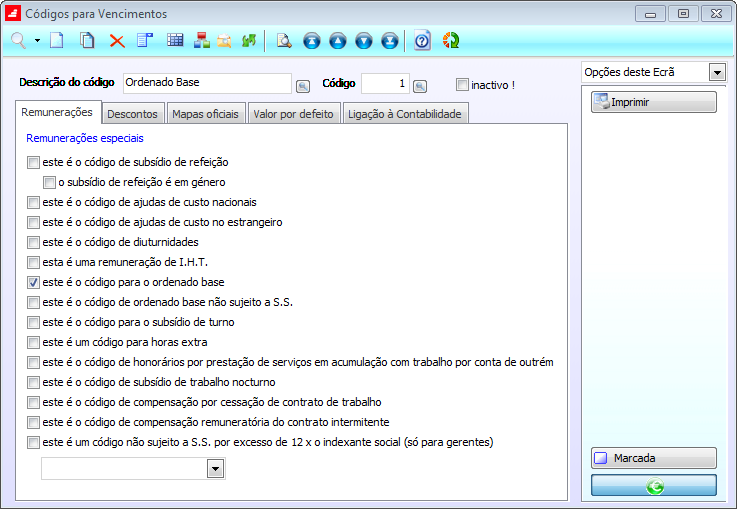Click the print preview icon in toolbar
Viewport: 737px width, 509px height.
[x=283, y=41]
